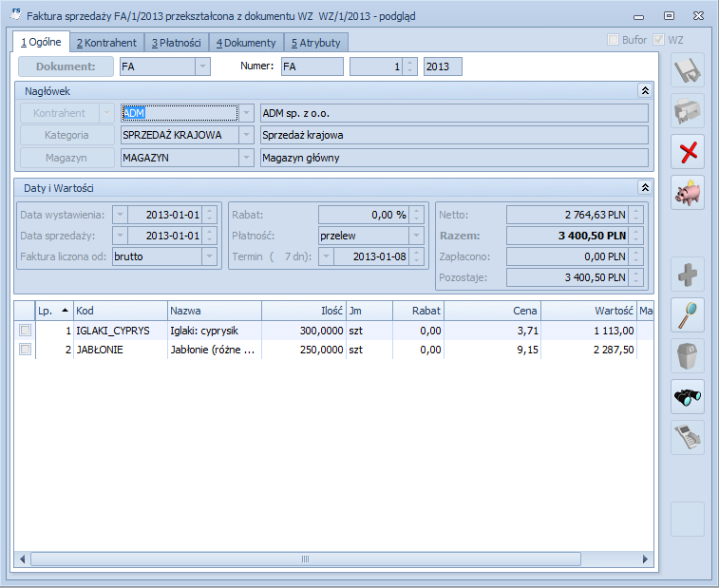This screenshot has width=719, height=588.
Task: Collapse the Nagłówek section
Action: tap(645, 91)
